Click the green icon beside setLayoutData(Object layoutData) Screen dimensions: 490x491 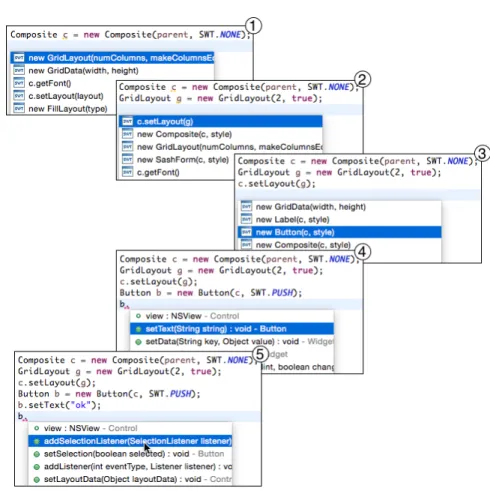click(37, 479)
